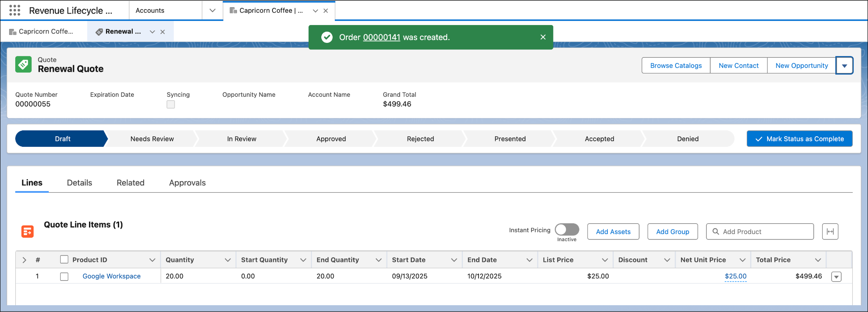The image size is (868, 312).
Task: Open End Quantity column menu
Action: [378, 260]
